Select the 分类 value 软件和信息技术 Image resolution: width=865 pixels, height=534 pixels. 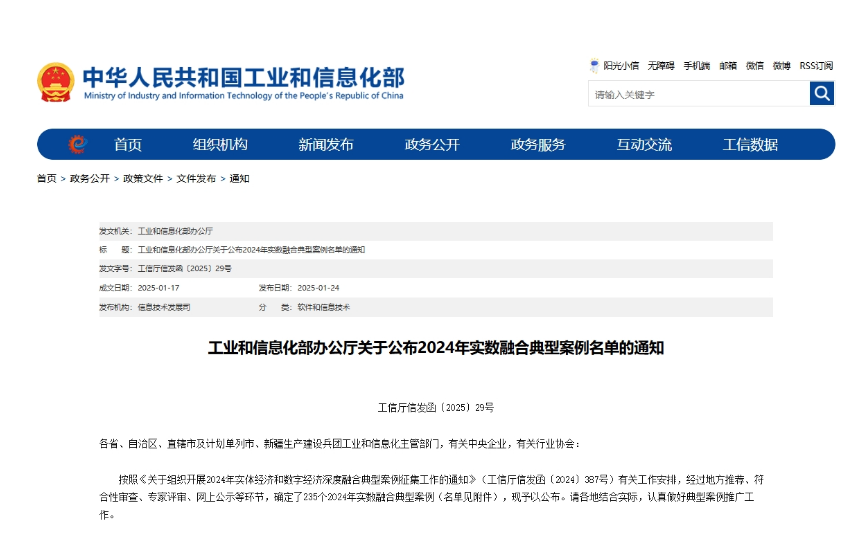tap(324, 307)
